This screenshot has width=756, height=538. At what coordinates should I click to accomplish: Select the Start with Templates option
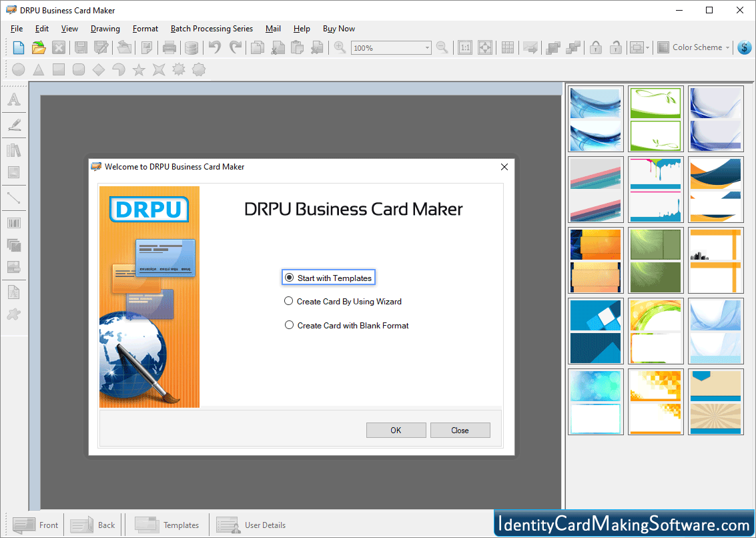coord(328,278)
